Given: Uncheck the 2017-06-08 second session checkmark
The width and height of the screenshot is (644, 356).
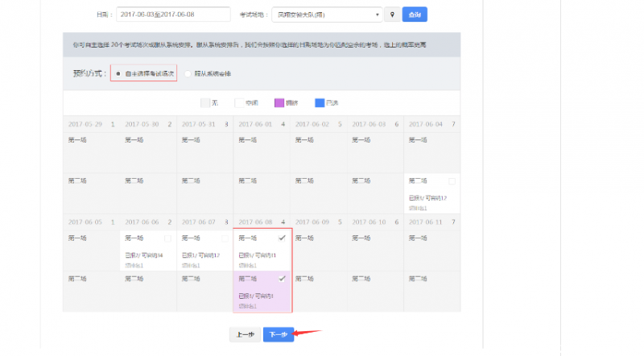Looking at the screenshot, I should point(282,278).
